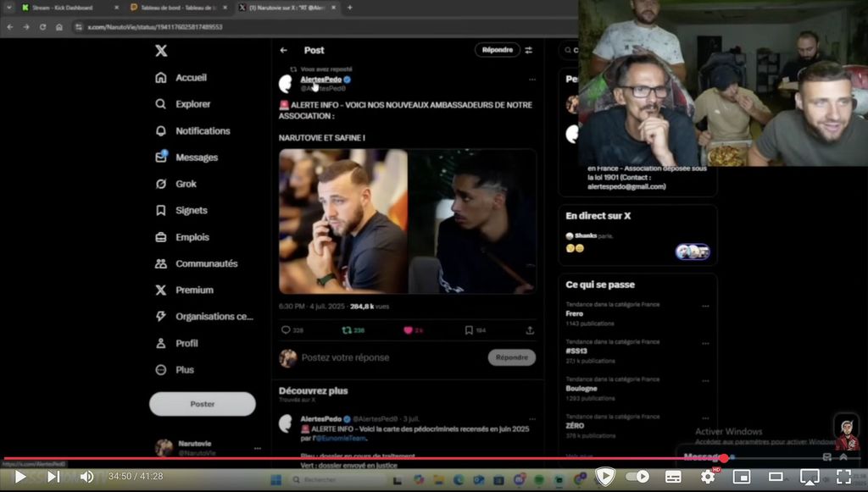The height and width of the screenshot is (492, 868).
Task: Open the #SS13 trend
Action: pyautogui.click(x=576, y=351)
